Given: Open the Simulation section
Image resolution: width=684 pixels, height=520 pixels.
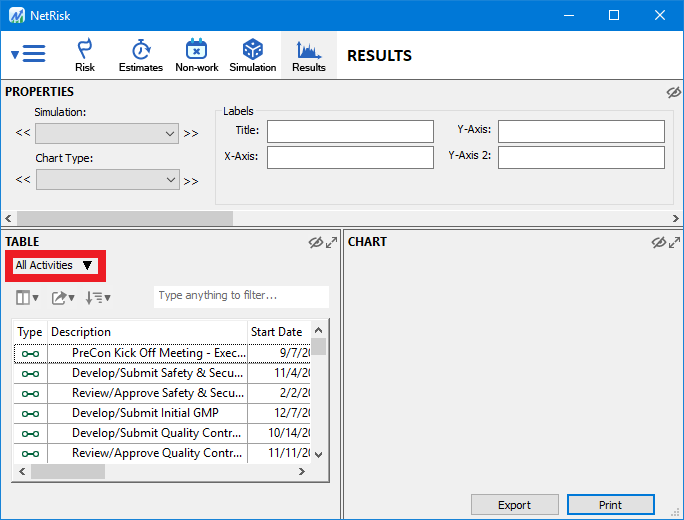Looking at the screenshot, I should point(252,55).
